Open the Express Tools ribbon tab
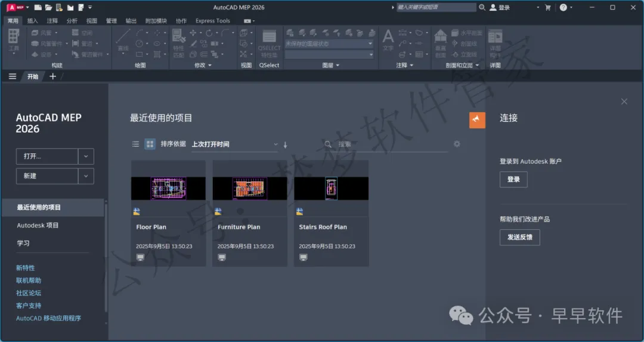This screenshot has width=644, height=342. click(x=213, y=20)
